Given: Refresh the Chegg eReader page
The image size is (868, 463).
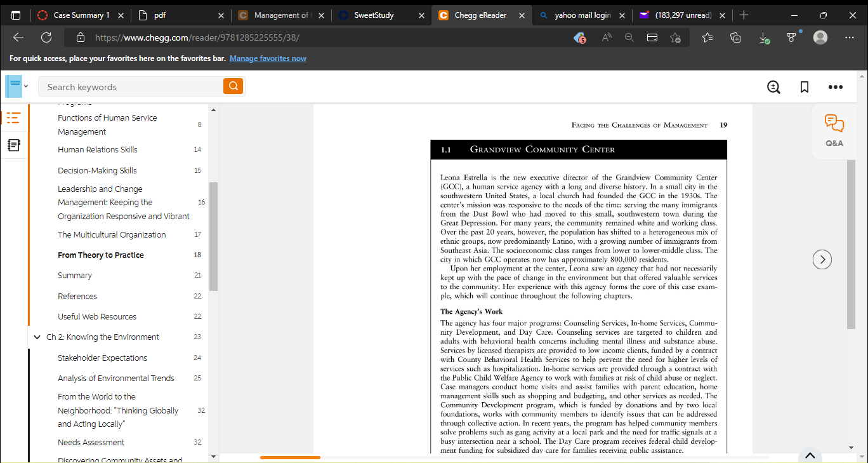Looking at the screenshot, I should tap(46, 37).
